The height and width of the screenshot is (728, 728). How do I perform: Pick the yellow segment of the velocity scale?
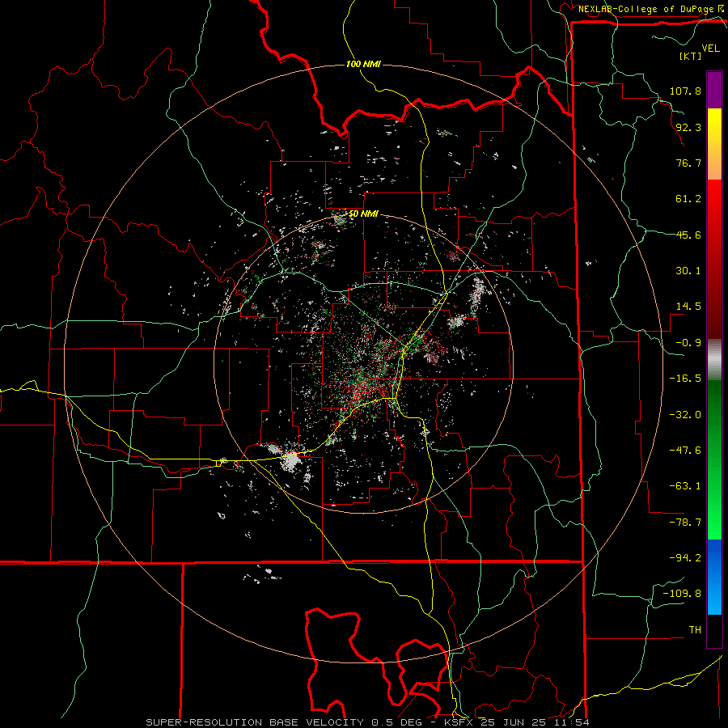714,128
